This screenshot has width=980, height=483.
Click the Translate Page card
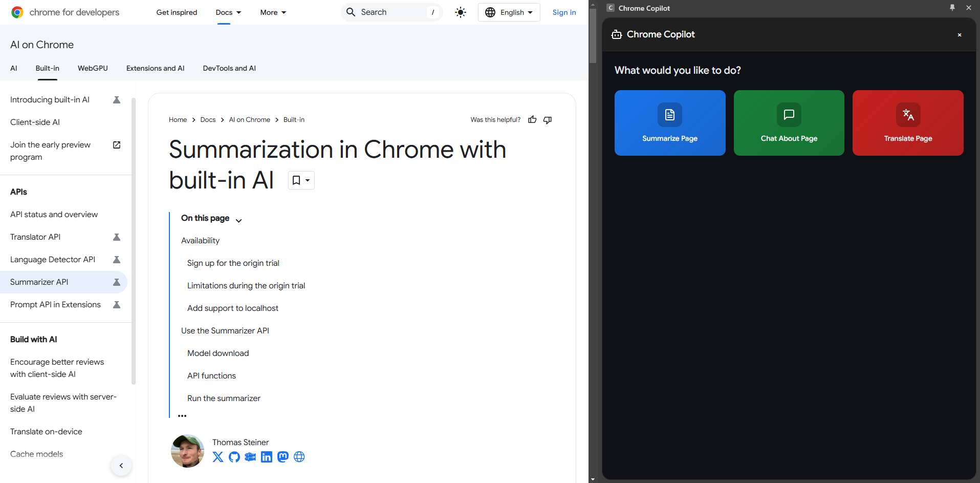tap(908, 123)
